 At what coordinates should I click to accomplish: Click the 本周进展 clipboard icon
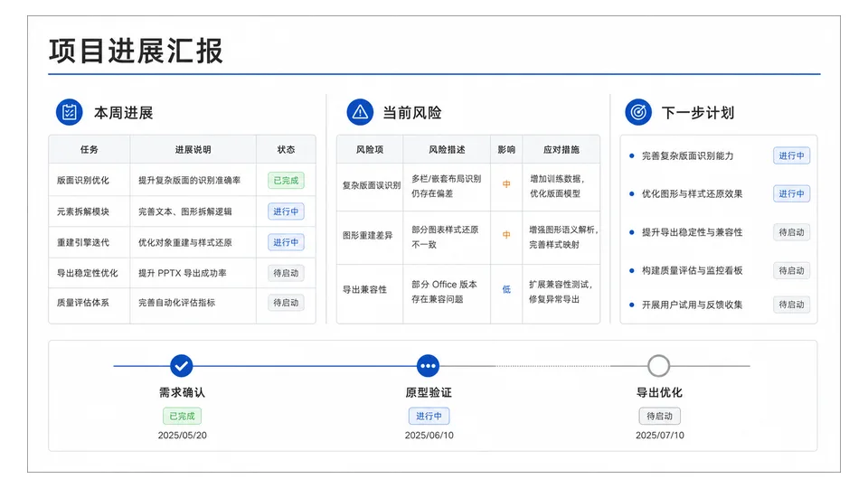(70, 112)
